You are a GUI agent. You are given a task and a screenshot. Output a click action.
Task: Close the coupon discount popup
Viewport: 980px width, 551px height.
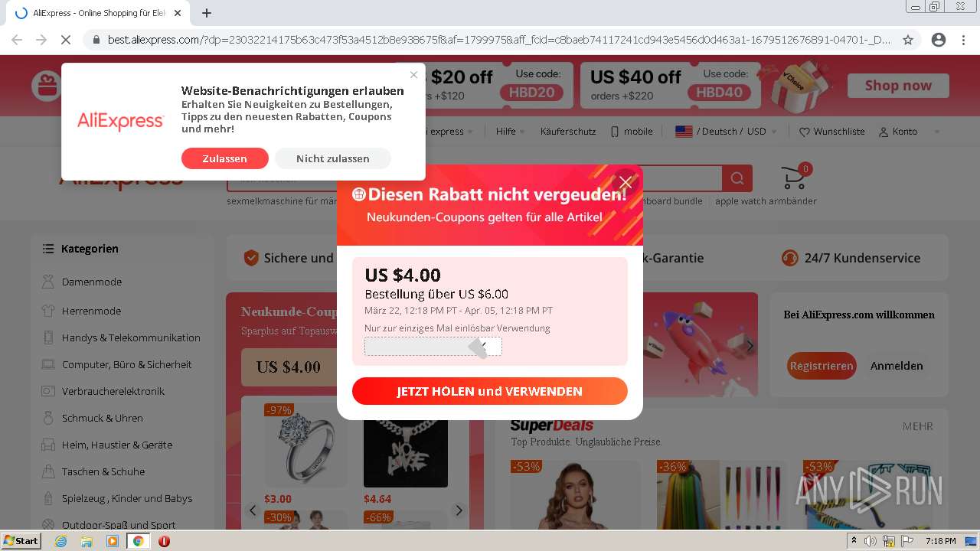click(x=626, y=182)
